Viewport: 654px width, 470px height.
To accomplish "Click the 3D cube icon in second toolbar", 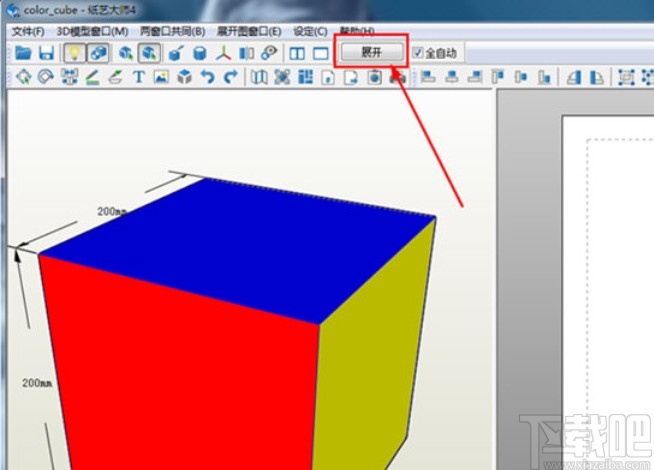I will [184, 77].
